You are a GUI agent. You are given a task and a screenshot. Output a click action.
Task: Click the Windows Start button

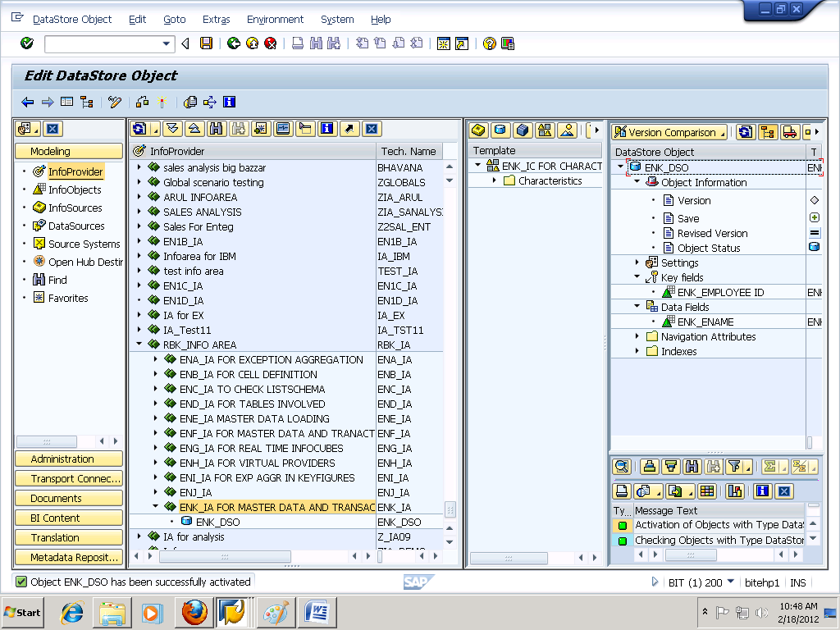(22, 612)
